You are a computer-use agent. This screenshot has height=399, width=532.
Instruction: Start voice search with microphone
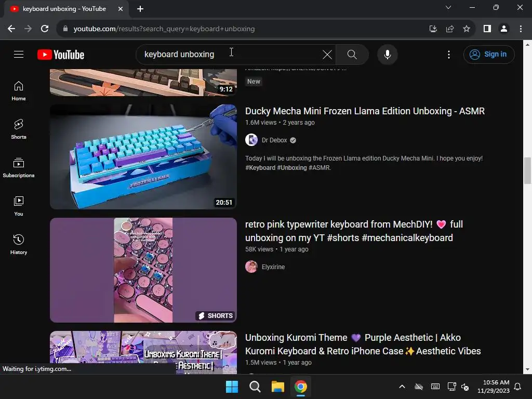click(387, 55)
